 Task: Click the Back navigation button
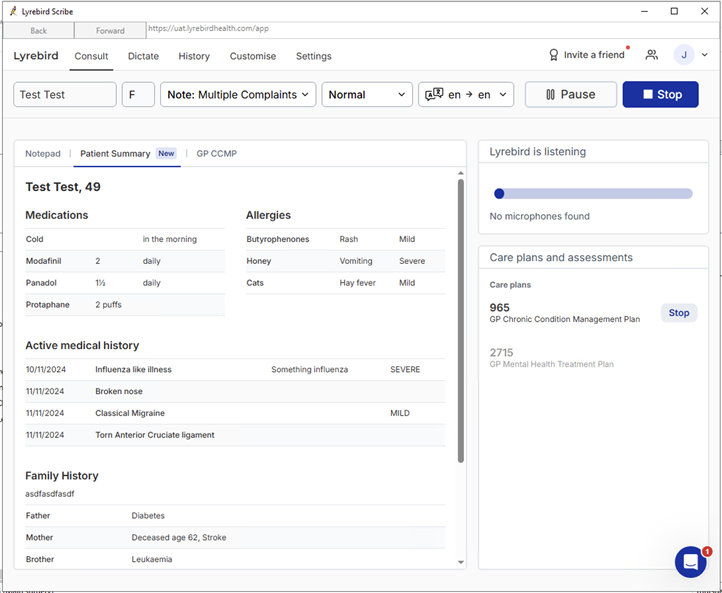coord(38,30)
